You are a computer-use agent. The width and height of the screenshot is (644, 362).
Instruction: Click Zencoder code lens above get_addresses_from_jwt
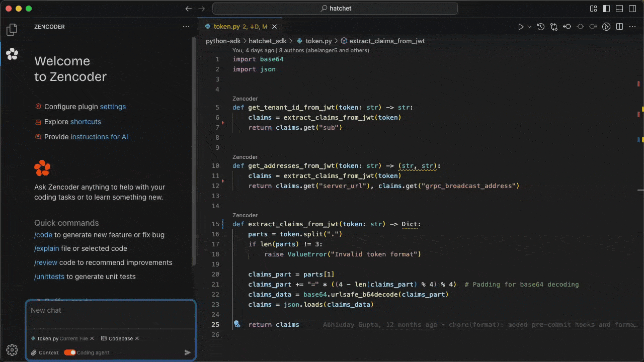[245, 157]
